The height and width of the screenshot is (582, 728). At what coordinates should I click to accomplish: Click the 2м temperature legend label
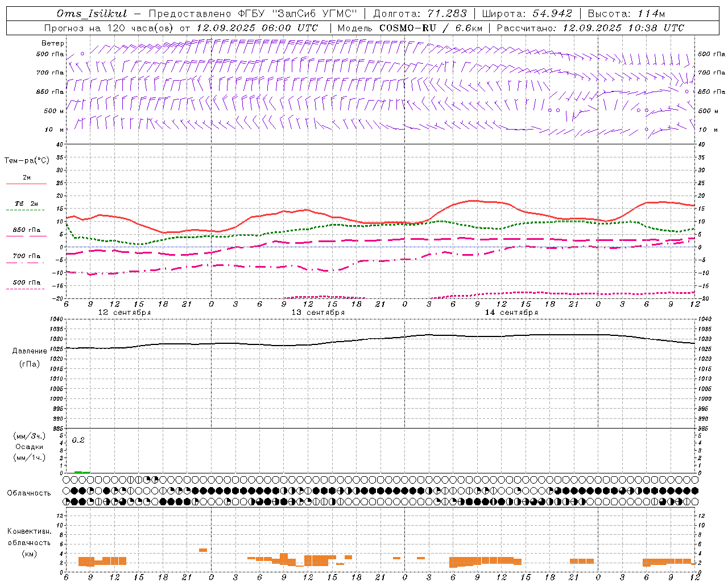click(x=27, y=177)
